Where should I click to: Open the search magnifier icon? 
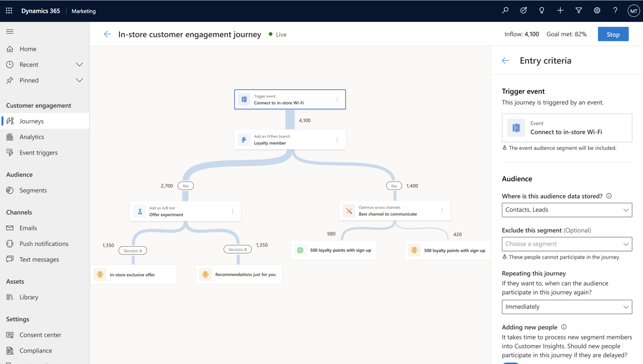click(x=505, y=11)
